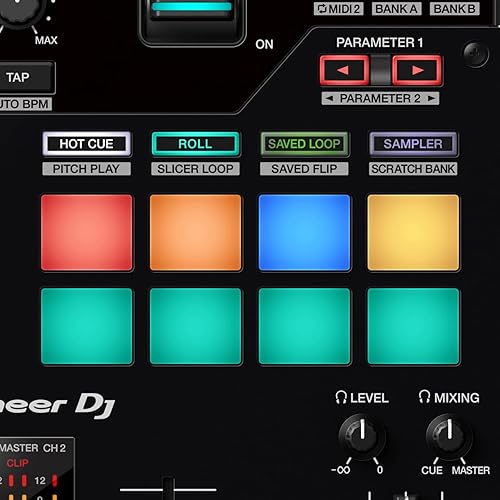
Task: Click the PITCH PLAY label
Action: tap(86, 169)
